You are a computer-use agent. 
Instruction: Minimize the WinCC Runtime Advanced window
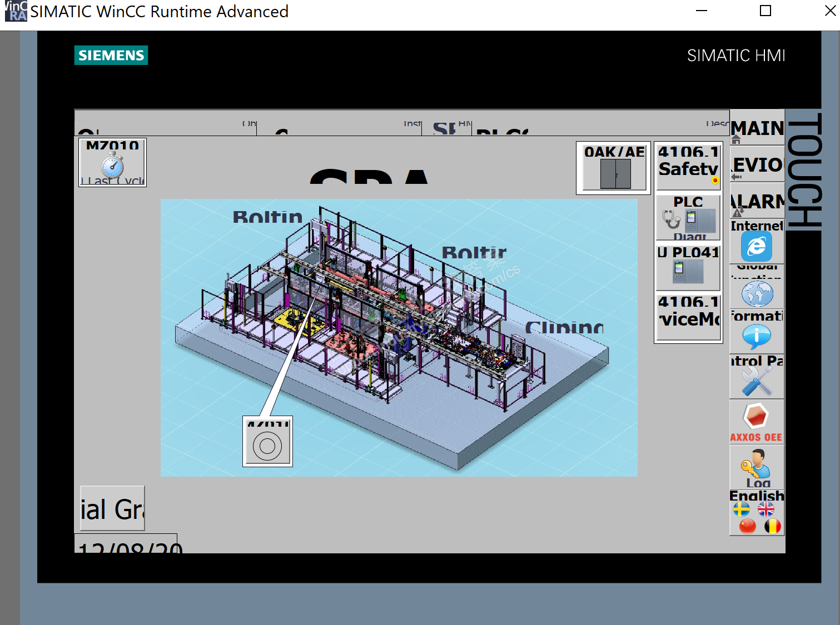click(x=702, y=11)
